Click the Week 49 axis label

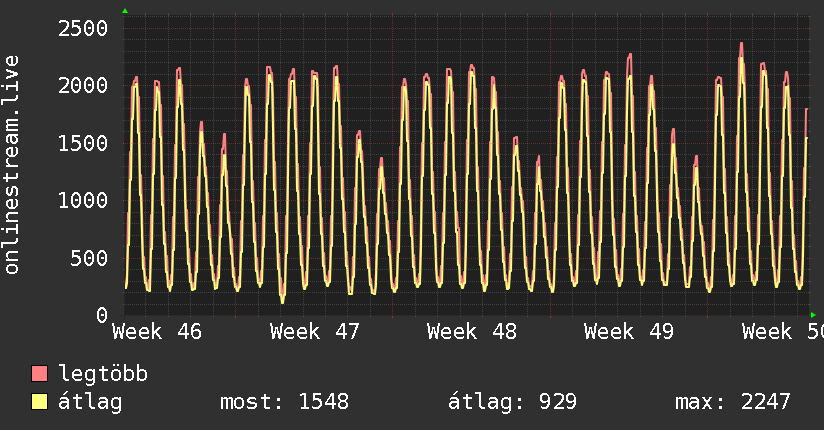[x=629, y=332]
